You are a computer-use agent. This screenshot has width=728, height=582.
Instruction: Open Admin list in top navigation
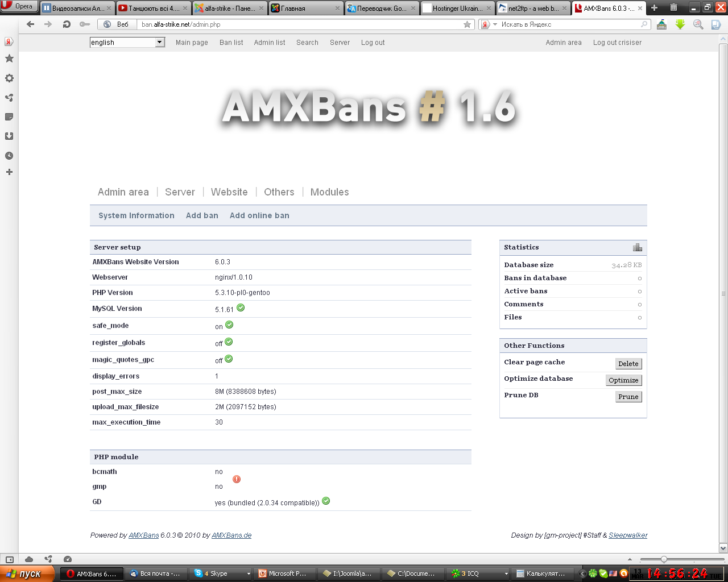[x=270, y=43]
